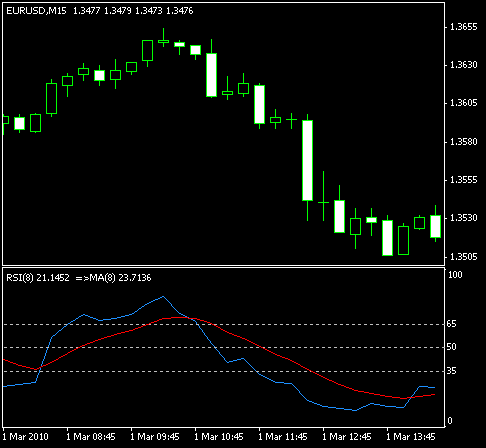486x448 pixels.
Task: Click the RSI(8) indicator label
Action: point(20,277)
